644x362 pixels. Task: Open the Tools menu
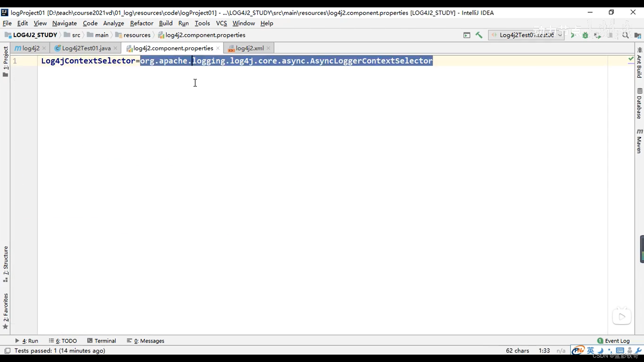pos(202,23)
